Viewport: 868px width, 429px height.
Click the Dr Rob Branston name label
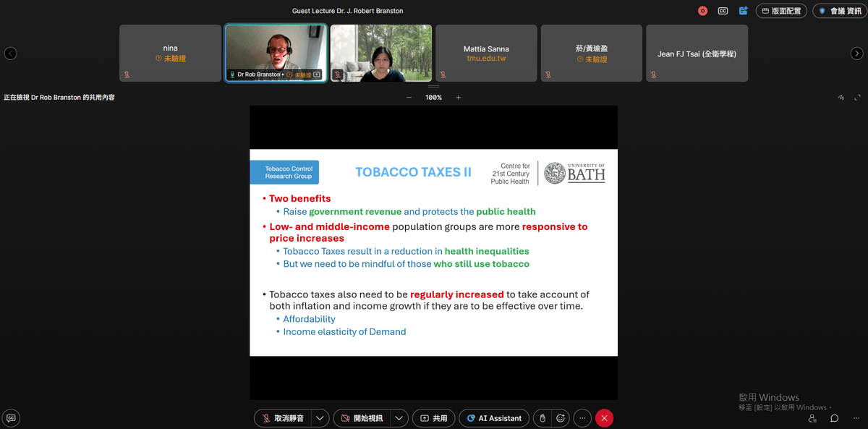[259, 75]
